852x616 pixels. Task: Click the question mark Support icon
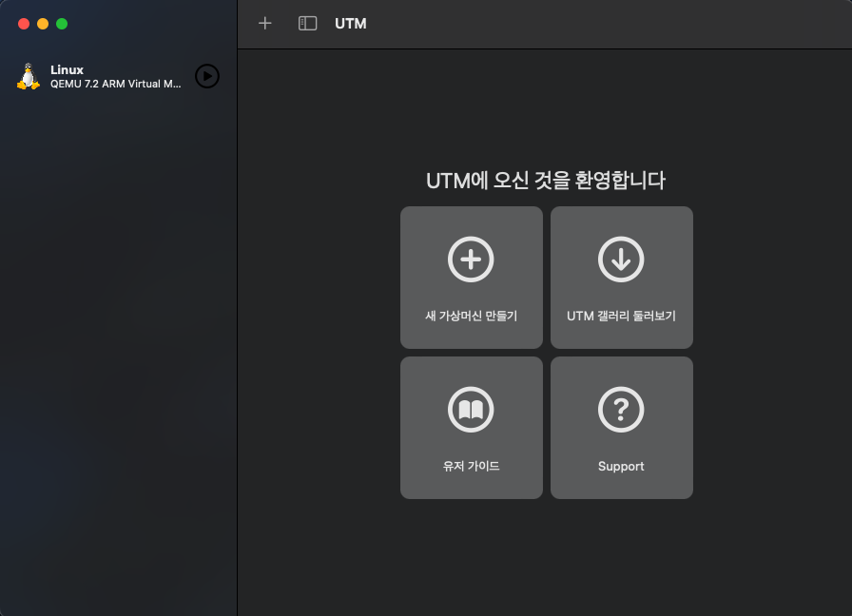621,410
